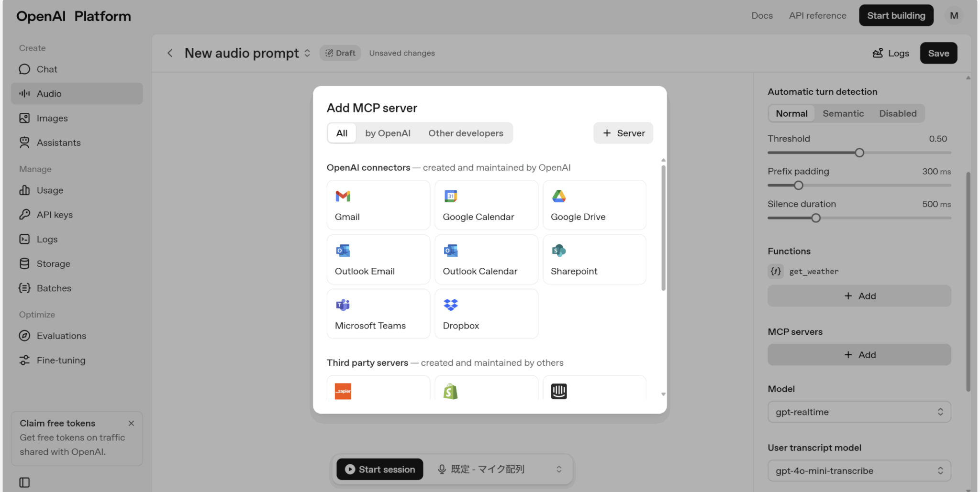Image resolution: width=980 pixels, height=492 pixels.
Task: Click the Save button
Action: click(938, 53)
